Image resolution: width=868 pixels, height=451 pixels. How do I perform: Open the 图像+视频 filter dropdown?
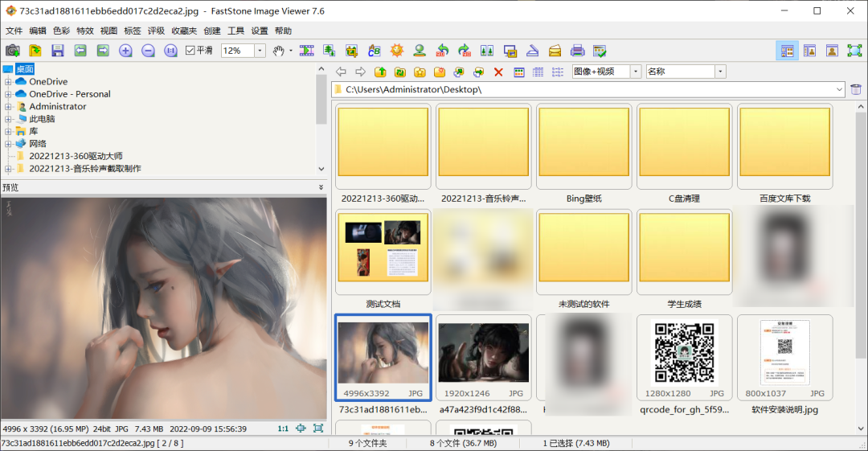(x=636, y=72)
